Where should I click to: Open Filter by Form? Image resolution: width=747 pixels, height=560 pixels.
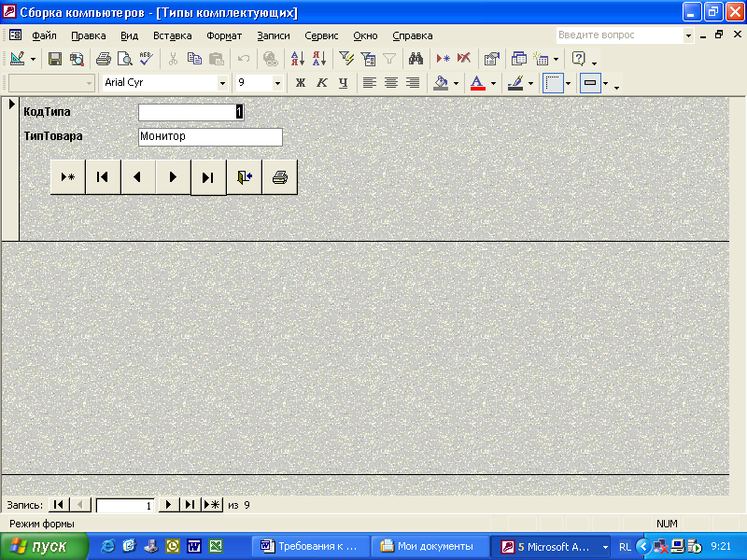click(x=368, y=59)
